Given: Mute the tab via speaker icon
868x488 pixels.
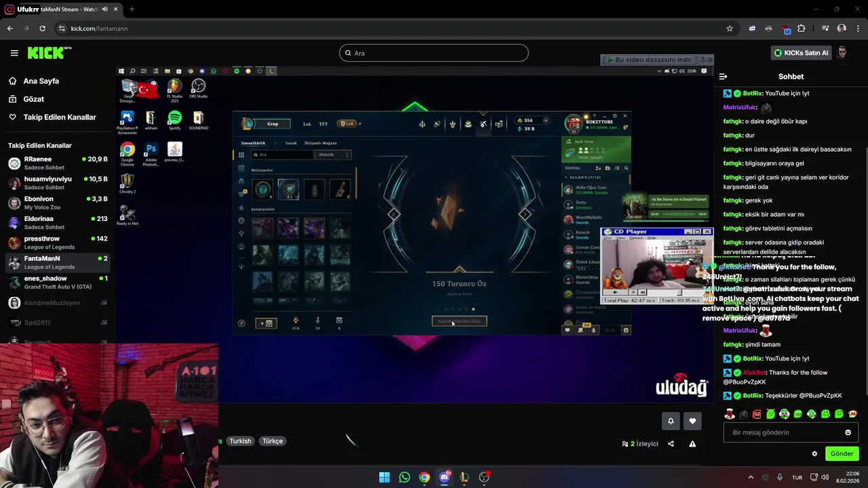Looking at the screenshot, I should tap(104, 9).
